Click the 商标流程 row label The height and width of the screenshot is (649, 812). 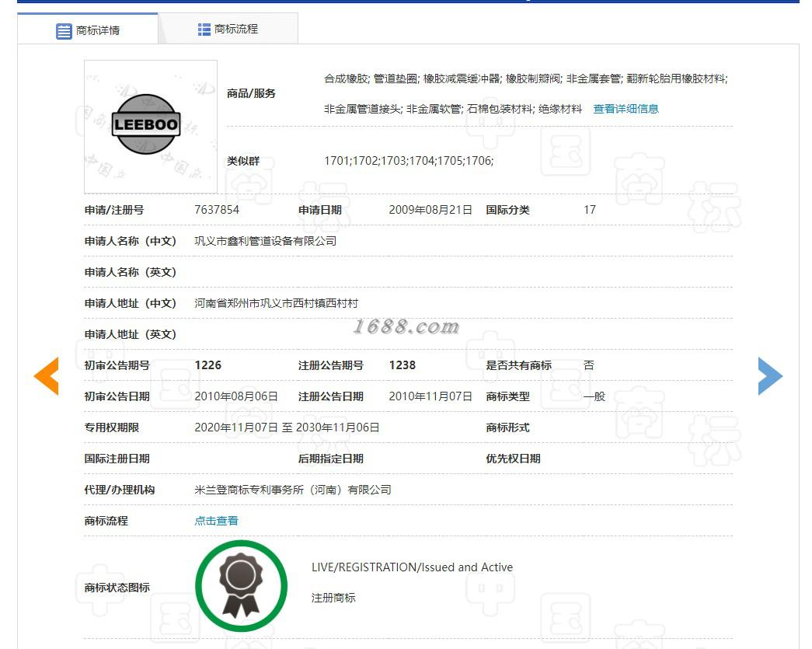pyautogui.click(x=106, y=521)
